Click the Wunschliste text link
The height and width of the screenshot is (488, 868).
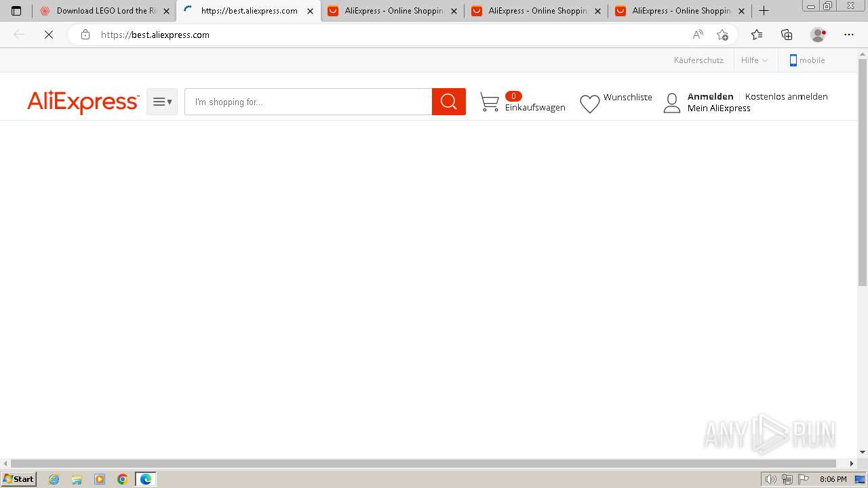[x=627, y=97]
